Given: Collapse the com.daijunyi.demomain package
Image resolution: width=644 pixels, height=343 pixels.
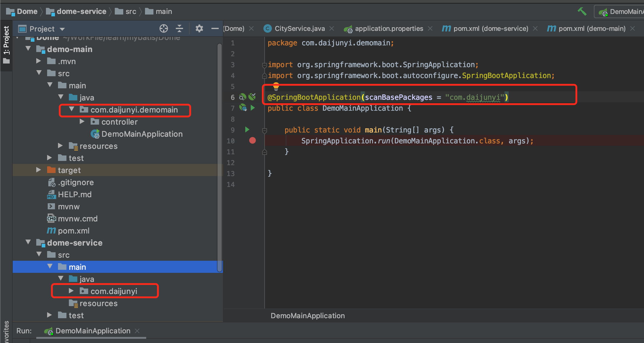Looking at the screenshot, I should 72,109.
